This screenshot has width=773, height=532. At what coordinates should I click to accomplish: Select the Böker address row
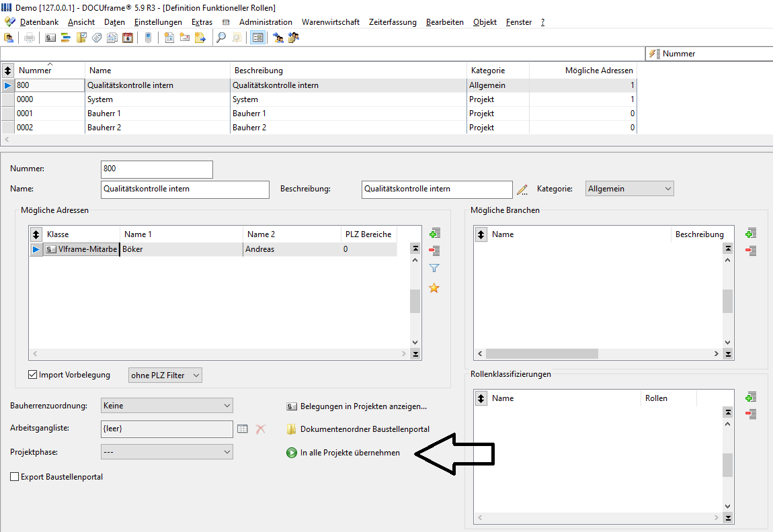213,249
